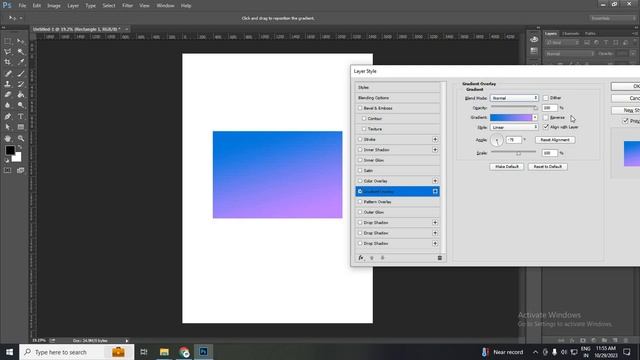Open the Image menu
Viewport: 640px width, 360px height.
click(54, 6)
